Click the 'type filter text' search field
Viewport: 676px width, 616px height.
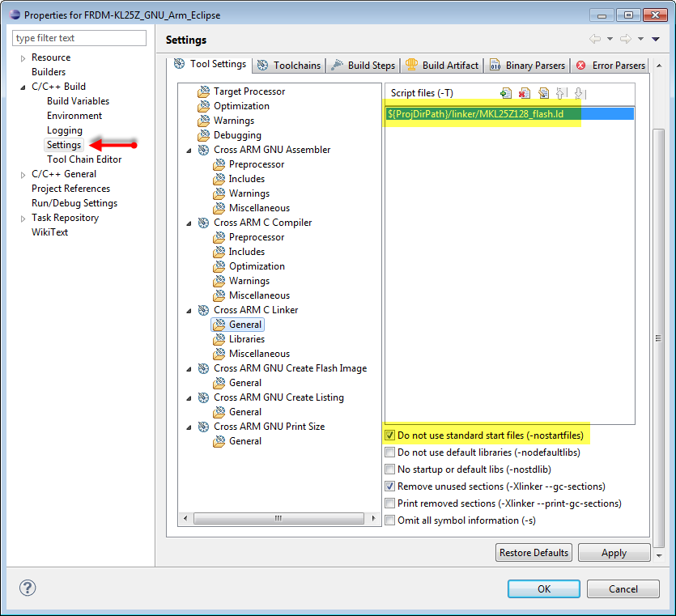(x=79, y=38)
